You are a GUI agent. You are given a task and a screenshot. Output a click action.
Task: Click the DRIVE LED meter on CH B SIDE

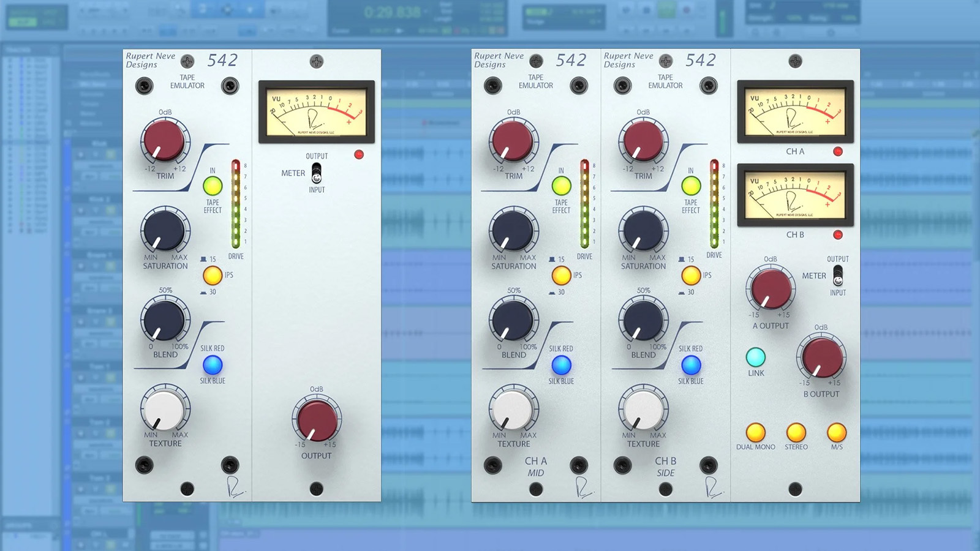[x=714, y=204]
